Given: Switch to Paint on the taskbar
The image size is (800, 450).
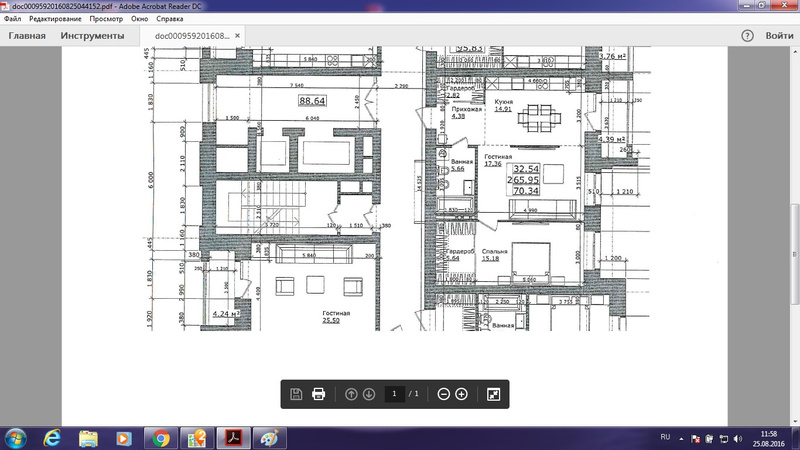Looking at the screenshot, I should 269,439.
